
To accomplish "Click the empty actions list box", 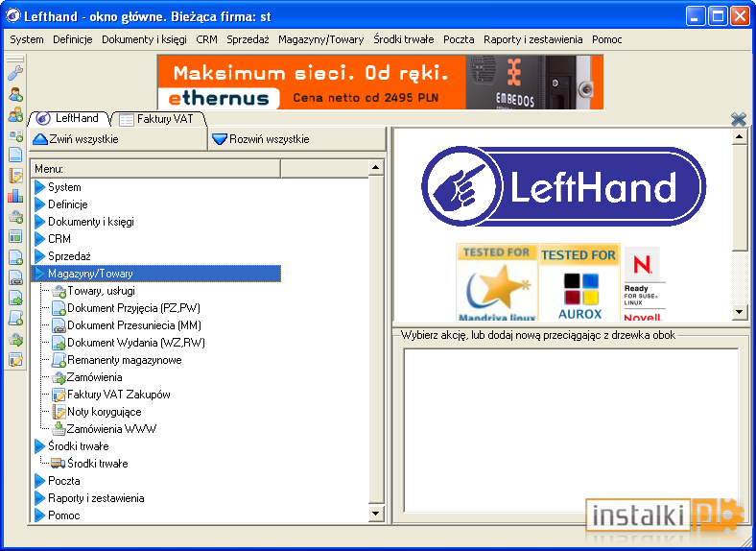I will pyautogui.click(x=571, y=430).
